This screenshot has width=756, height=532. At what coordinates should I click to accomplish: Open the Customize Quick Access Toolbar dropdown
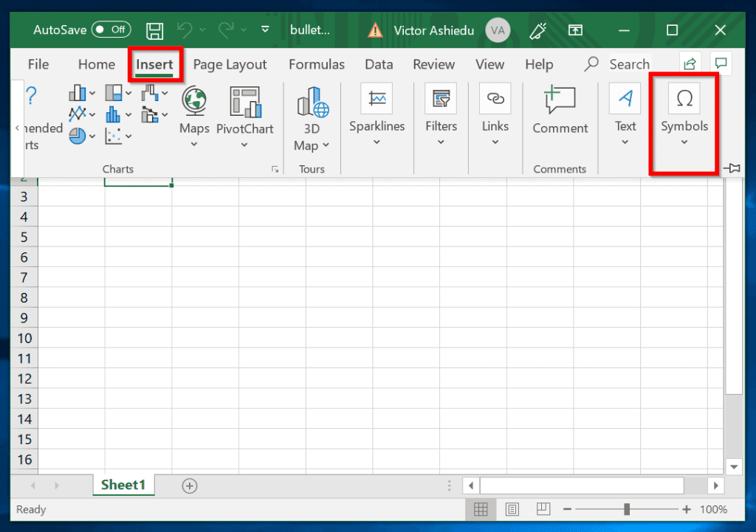(265, 30)
